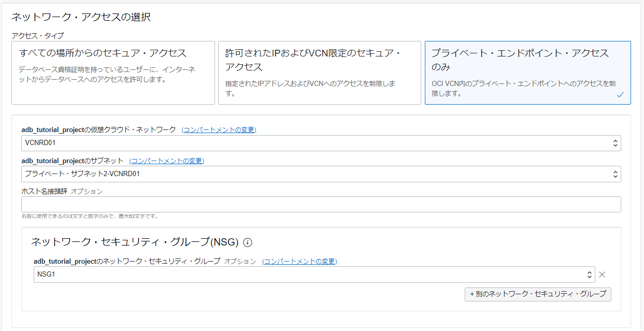Viewport: 644px width, 331px height.
Task: Open the プライベート・サブネット2-VCNRD01 subnet dropdown
Action: click(311, 174)
